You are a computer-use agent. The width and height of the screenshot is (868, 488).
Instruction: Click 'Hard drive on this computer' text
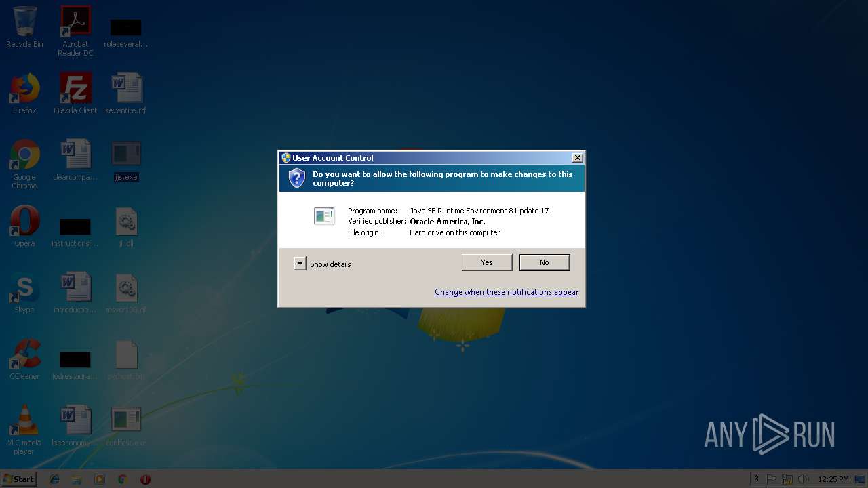pyautogui.click(x=454, y=232)
